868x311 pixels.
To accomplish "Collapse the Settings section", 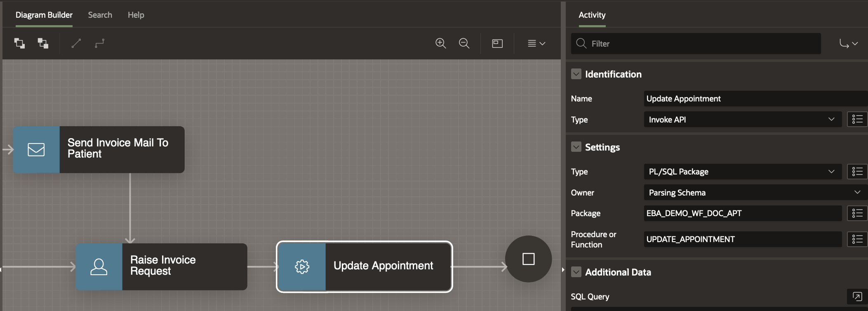I will coord(576,147).
